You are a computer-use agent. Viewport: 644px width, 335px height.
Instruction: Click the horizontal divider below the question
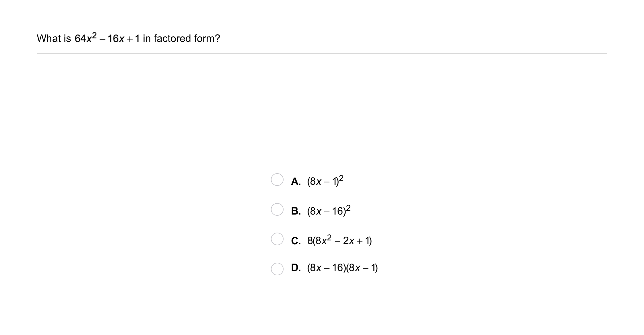(322, 54)
